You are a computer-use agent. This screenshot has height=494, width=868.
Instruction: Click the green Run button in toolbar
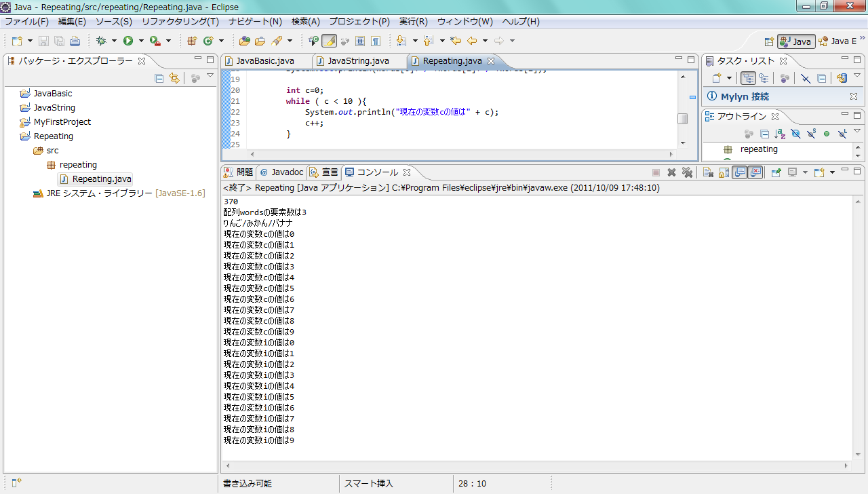click(127, 41)
